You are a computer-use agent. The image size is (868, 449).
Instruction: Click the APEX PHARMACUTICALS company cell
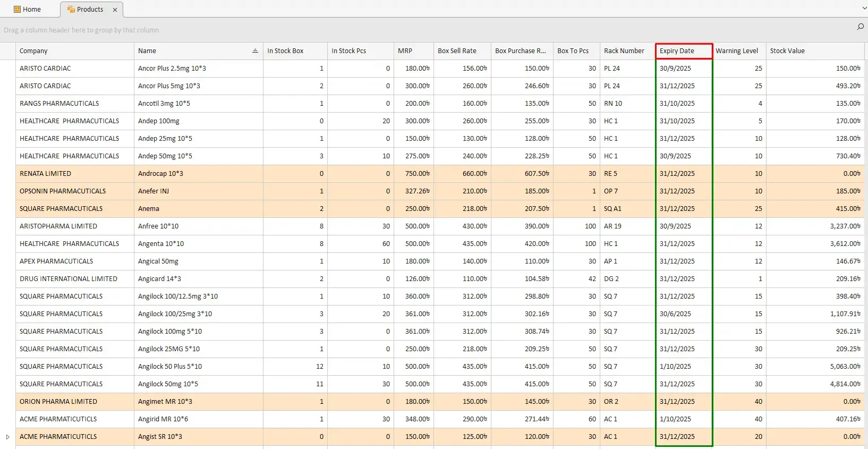click(75, 261)
